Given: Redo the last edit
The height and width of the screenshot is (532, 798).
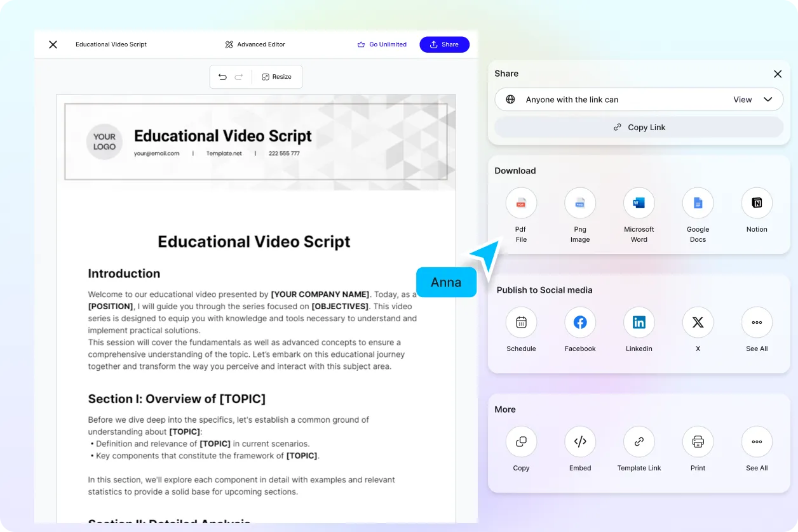Looking at the screenshot, I should (239, 77).
